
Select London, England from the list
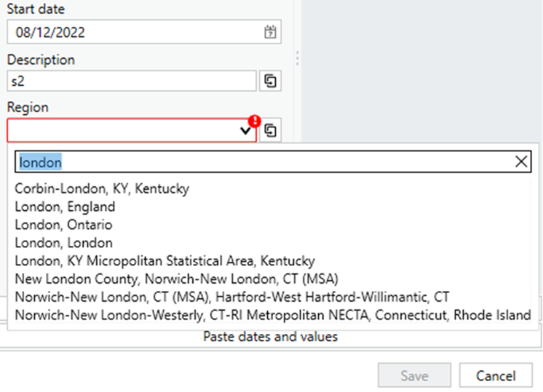[272, 207]
